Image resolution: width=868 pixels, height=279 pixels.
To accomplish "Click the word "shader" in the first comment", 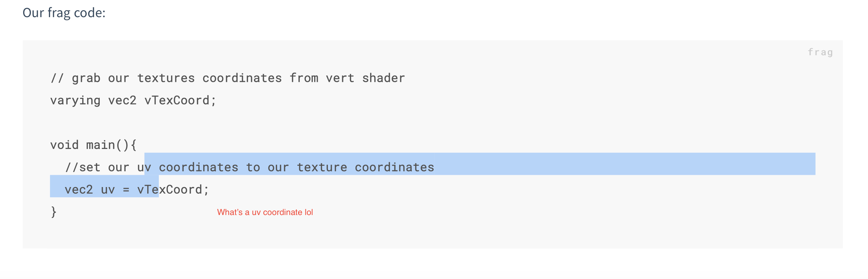I will [x=383, y=78].
